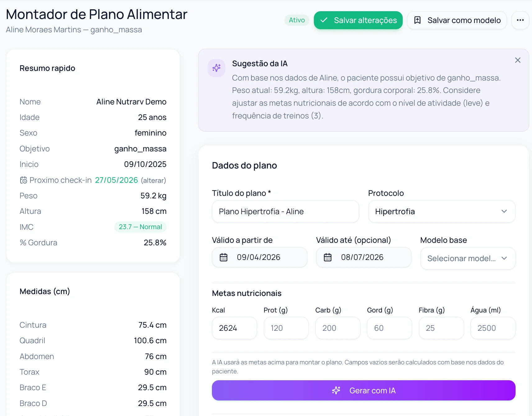Image resolution: width=532 pixels, height=416 pixels.
Task: Open the Válido a partir de date field
Action: tap(259, 257)
